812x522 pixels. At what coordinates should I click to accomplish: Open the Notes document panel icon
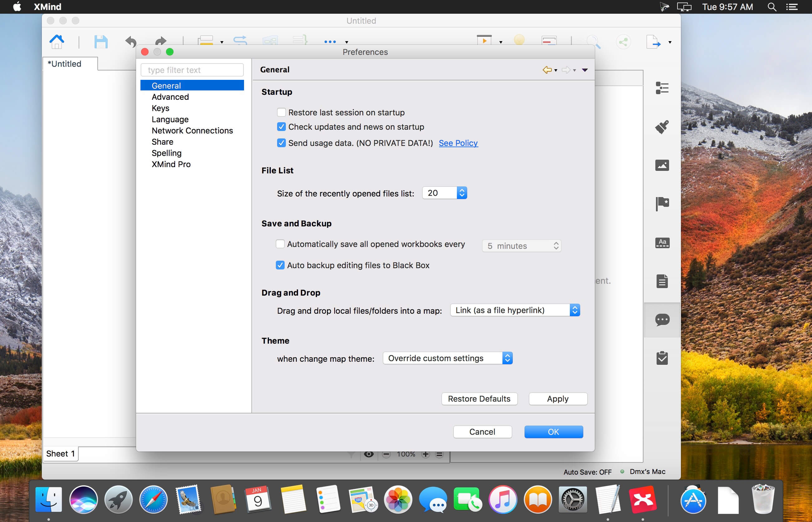(662, 281)
